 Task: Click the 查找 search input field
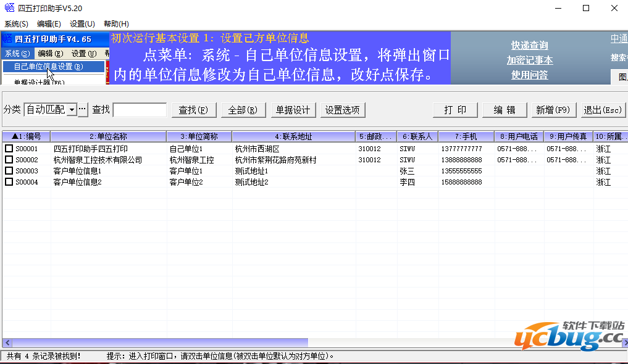coord(140,110)
